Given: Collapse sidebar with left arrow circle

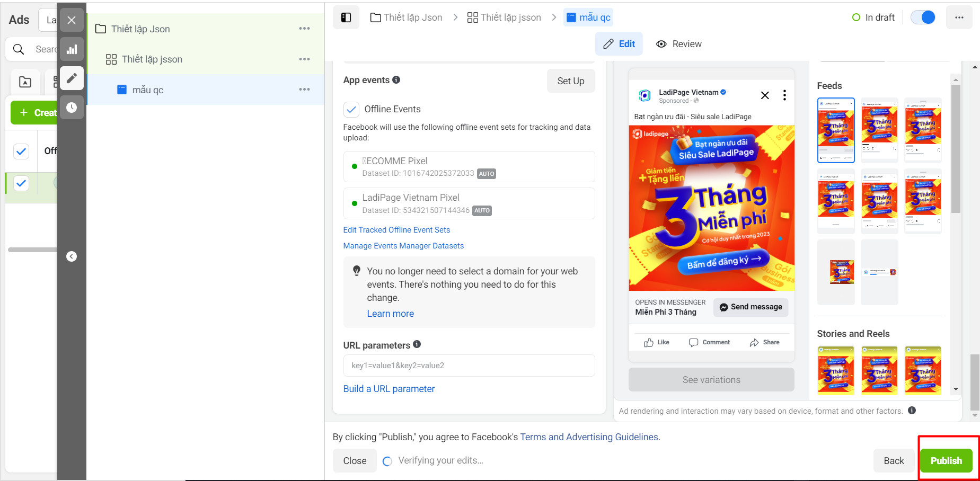Looking at the screenshot, I should (x=72, y=256).
